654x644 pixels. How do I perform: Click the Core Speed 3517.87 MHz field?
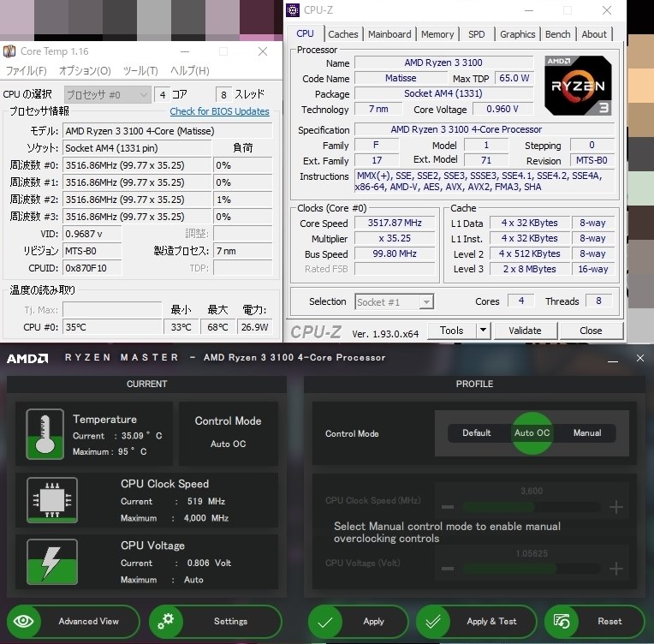(395, 223)
